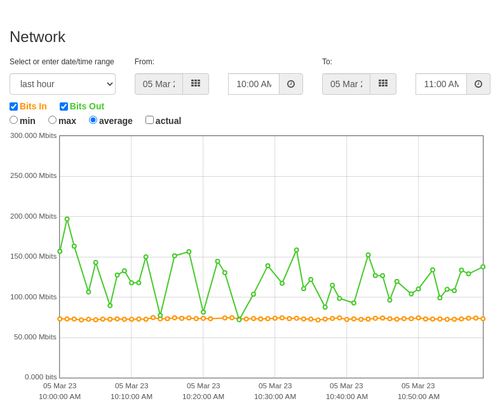500x403 pixels.
Task: Open the To date calendar picker
Action: [383, 84]
